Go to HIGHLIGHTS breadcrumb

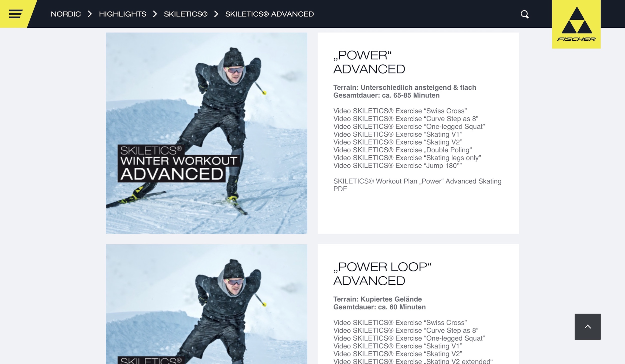(x=122, y=14)
